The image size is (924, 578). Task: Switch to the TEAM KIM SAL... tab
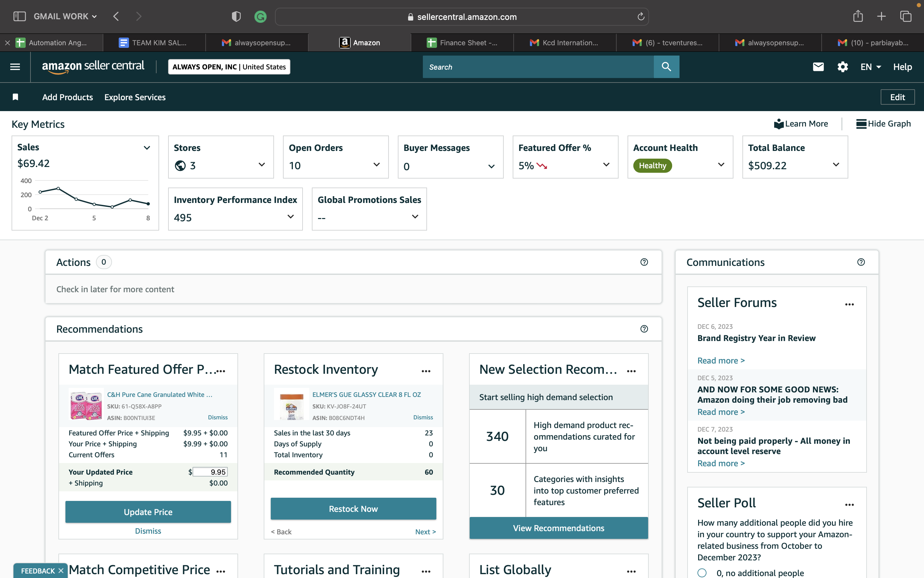pyautogui.click(x=154, y=43)
